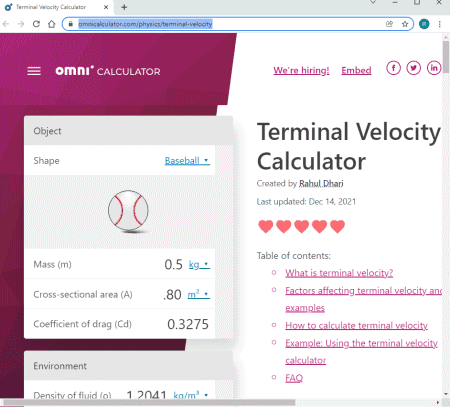Image resolution: width=450 pixels, height=407 pixels.
Task: Click the horizontal page scrollbar thumb
Action: [149, 403]
